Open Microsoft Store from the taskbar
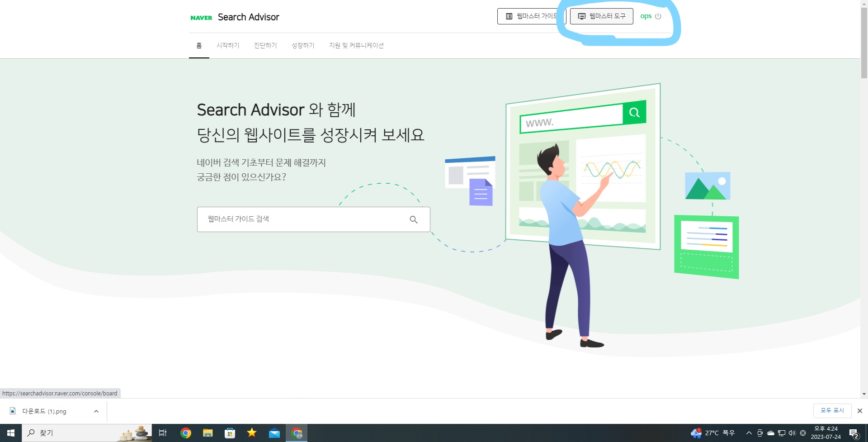Screen dimensions: 868x442 pos(230,433)
